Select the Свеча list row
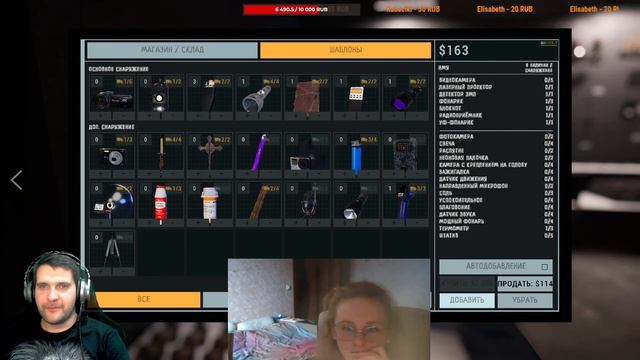The image size is (640, 360). click(x=496, y=144)
